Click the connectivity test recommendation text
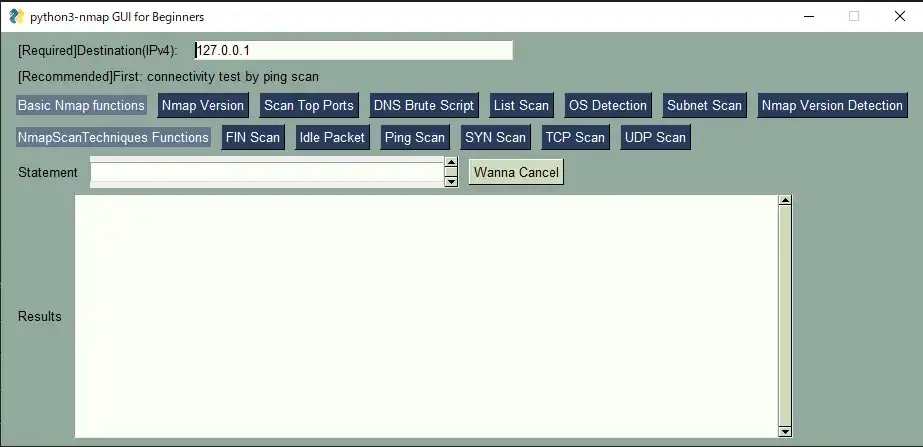Viewport: 923px width, 447px height. [168, 77]
